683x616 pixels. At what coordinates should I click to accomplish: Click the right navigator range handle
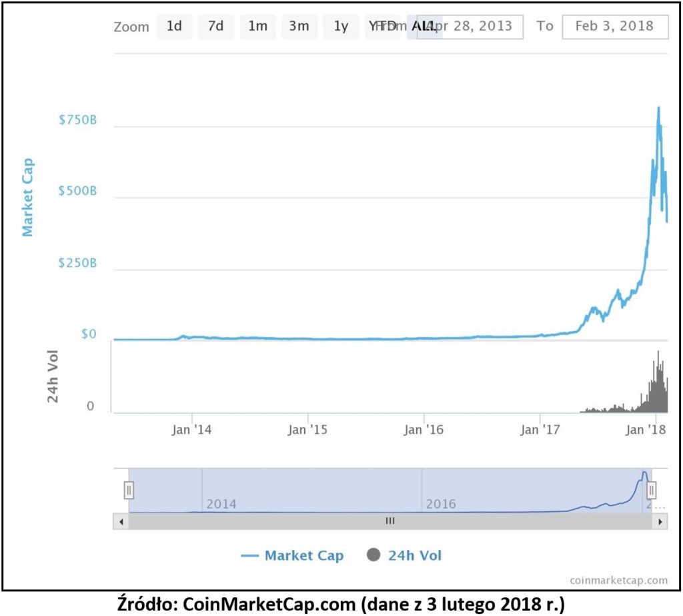652,491
